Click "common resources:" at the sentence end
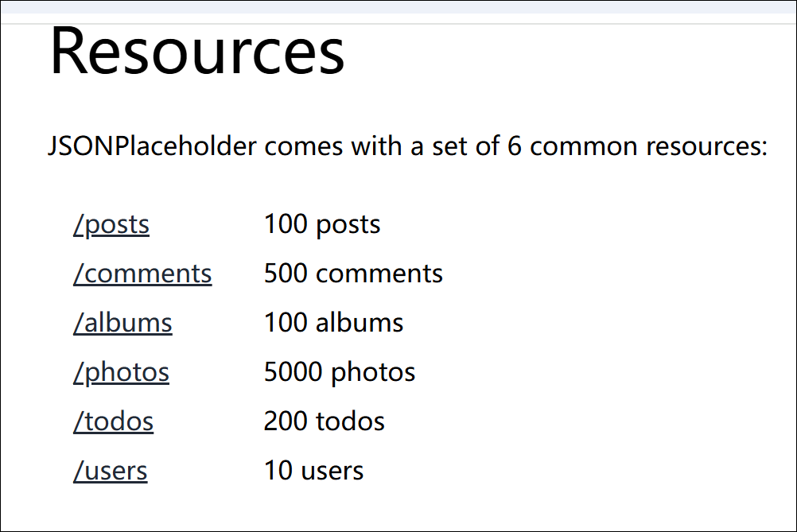 click(x=648, y=146)
